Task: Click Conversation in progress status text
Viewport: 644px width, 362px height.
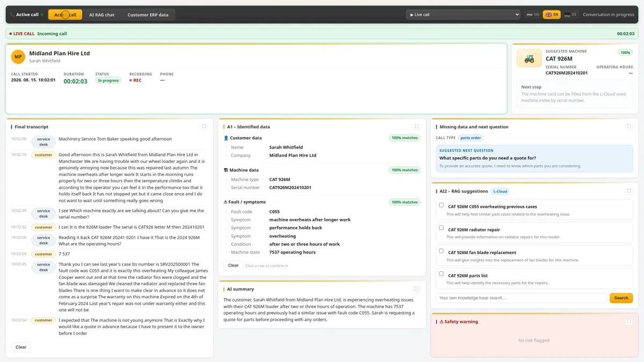Action: pos(609,14)
